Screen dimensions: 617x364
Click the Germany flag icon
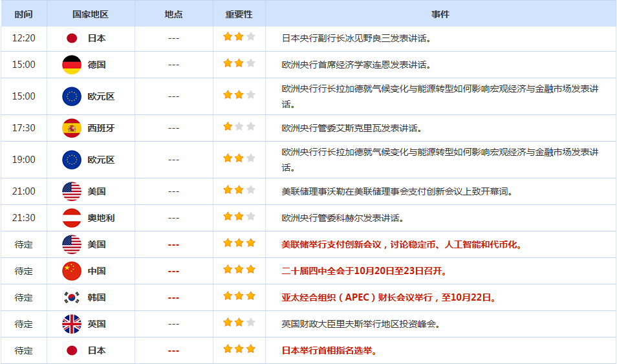[72, 65]
